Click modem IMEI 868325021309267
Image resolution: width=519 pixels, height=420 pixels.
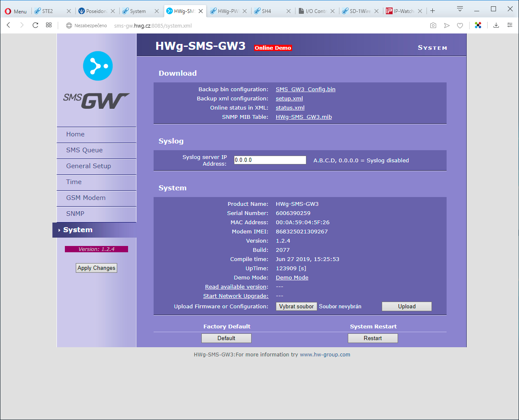point(302,232)
